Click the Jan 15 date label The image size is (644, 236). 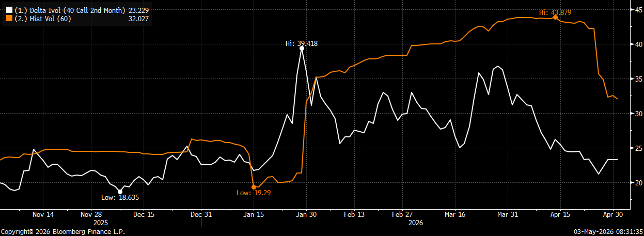tap(254, 214)
